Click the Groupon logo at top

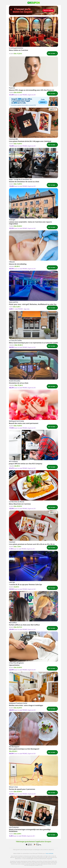coord(33,2)
